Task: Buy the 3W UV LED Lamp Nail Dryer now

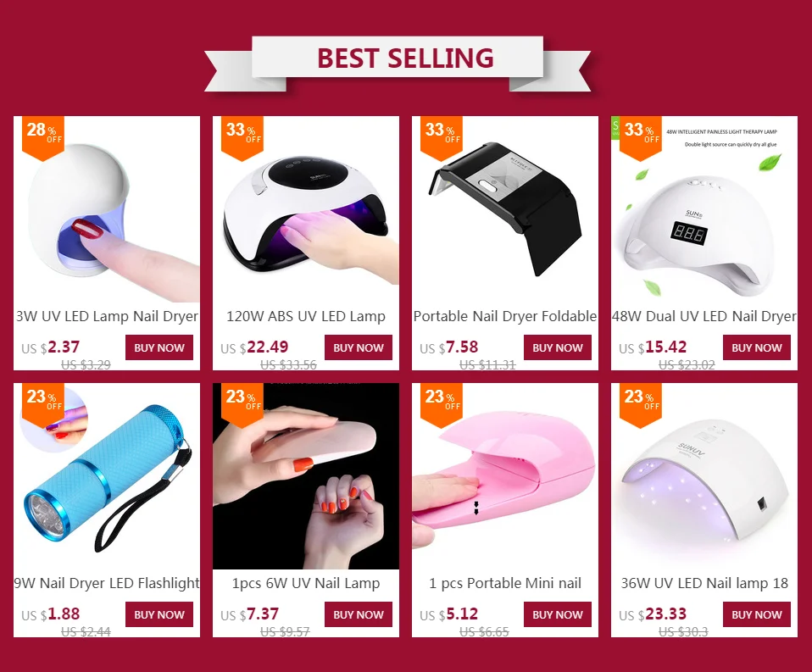Action: (159, 347)
